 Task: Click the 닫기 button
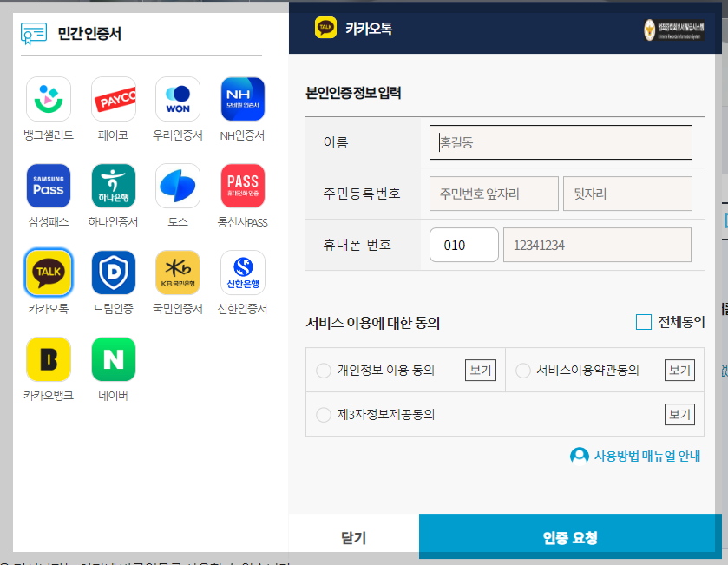point(354,537)
